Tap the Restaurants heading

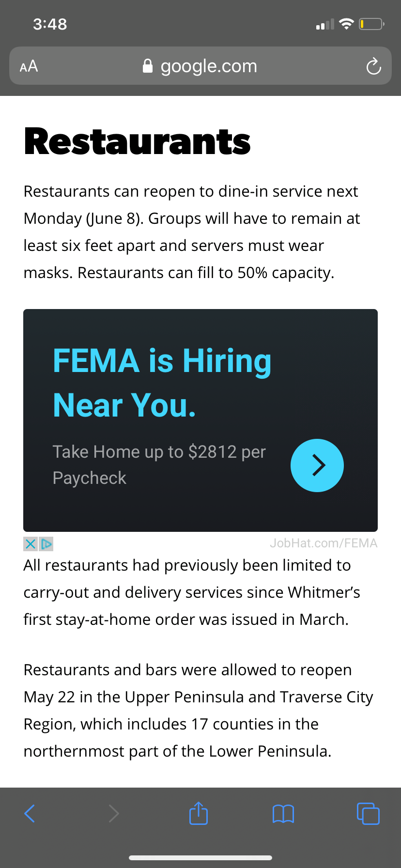[x=137, y=141]
